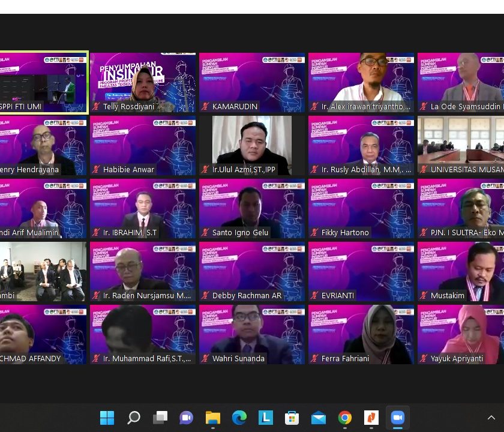This screenshot has height=432, width=504.
Task: Click the muted mic icon beside Habibie Anwar
Action: point(96,170)
